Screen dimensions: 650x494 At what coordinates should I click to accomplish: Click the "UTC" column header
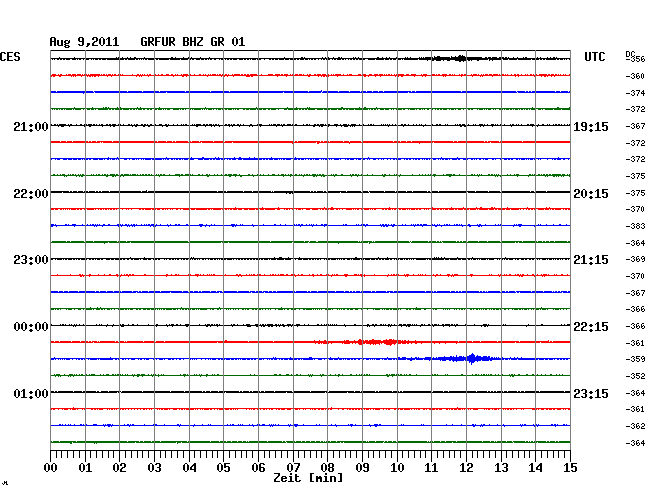pos(594,57)
